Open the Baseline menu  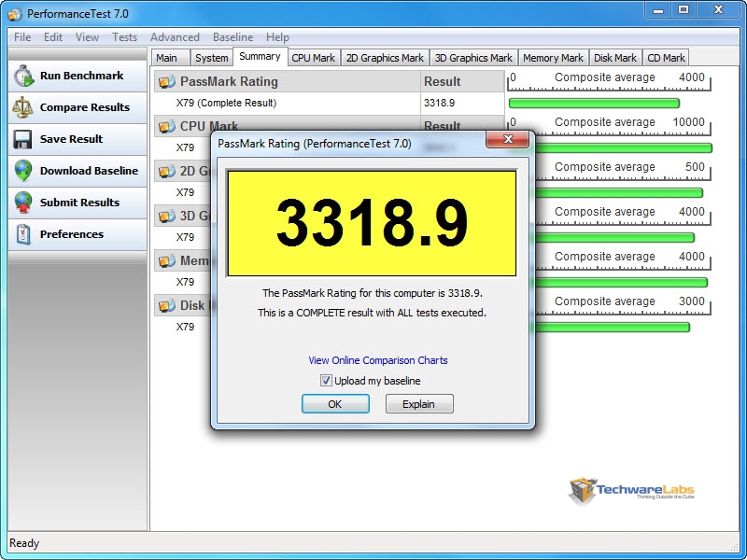point(233,37)
